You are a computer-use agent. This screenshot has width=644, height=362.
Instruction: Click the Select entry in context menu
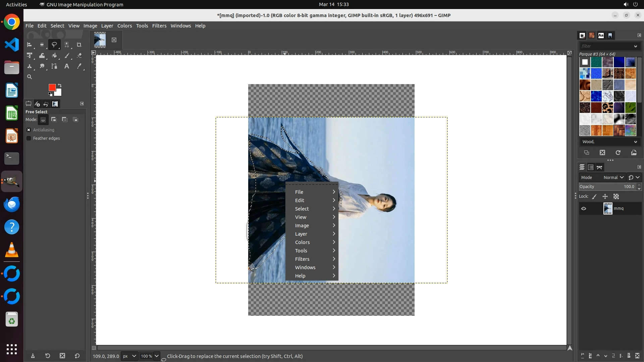coord(302,208)
